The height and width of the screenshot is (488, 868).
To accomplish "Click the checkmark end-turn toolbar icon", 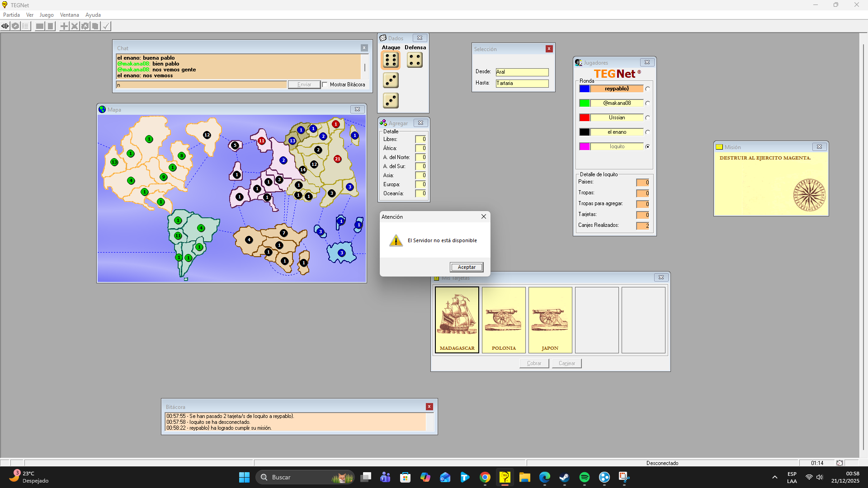I will 106,26.
